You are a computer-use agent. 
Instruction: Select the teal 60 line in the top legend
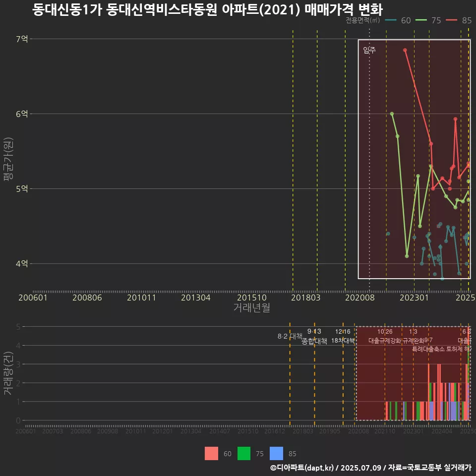click(x=391, y=20)
